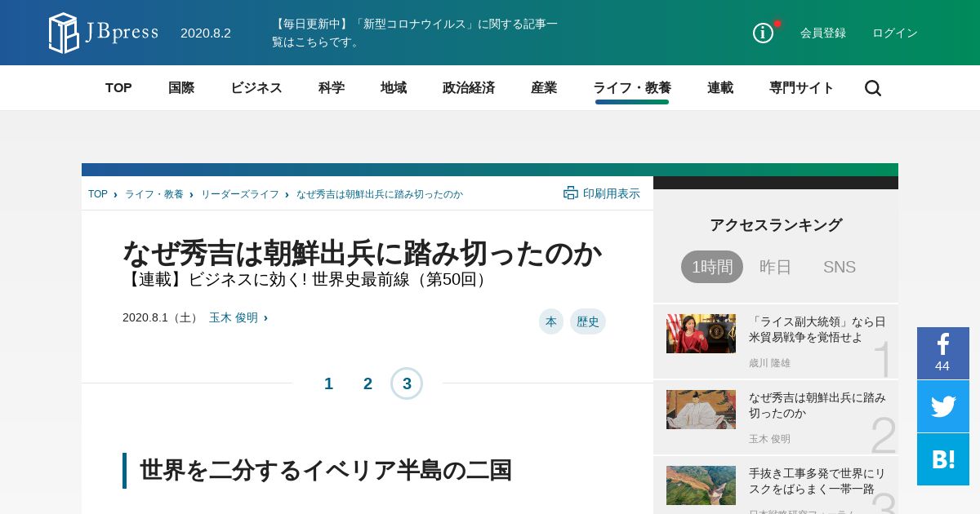Open the search magnifier icon
The image size is (980, 514).
pos(873,88)
